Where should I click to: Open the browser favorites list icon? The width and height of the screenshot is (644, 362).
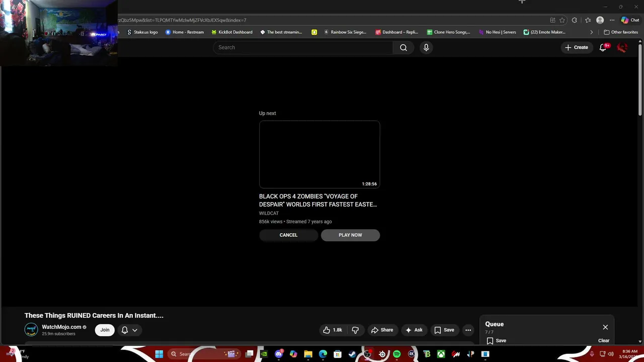(588, 20)
